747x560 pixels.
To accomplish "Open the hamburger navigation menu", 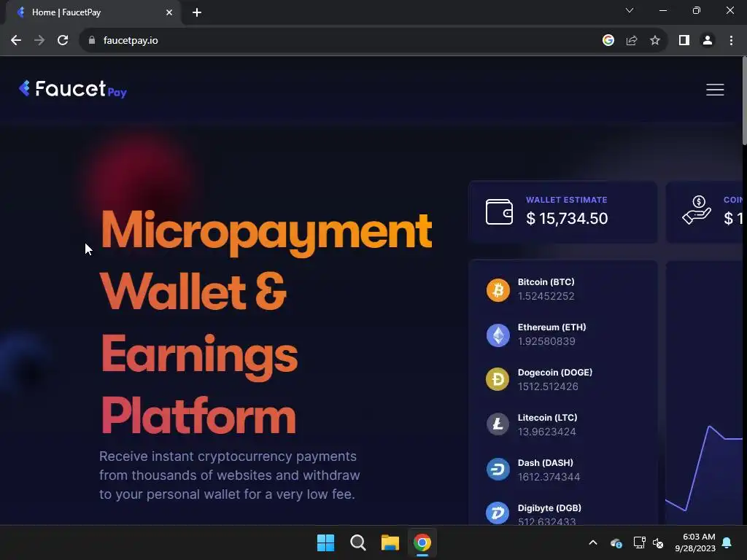I will coord(715,90).
